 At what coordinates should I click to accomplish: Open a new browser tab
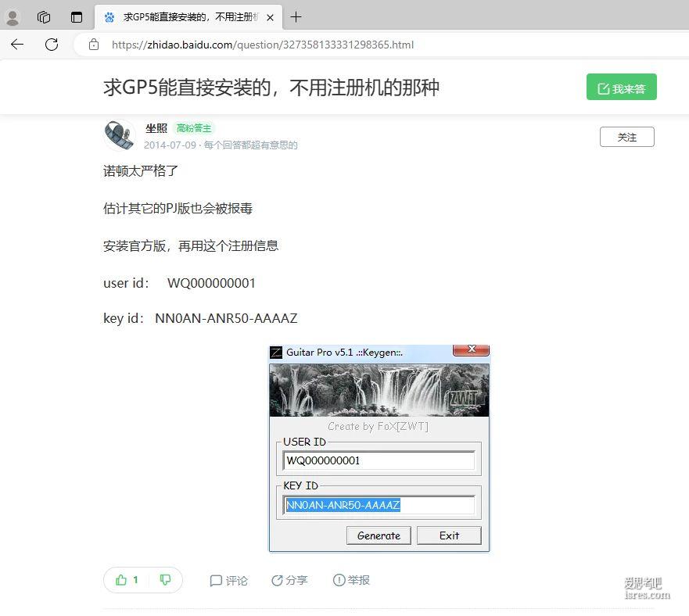pyautogui.click(x=296, y=17)
